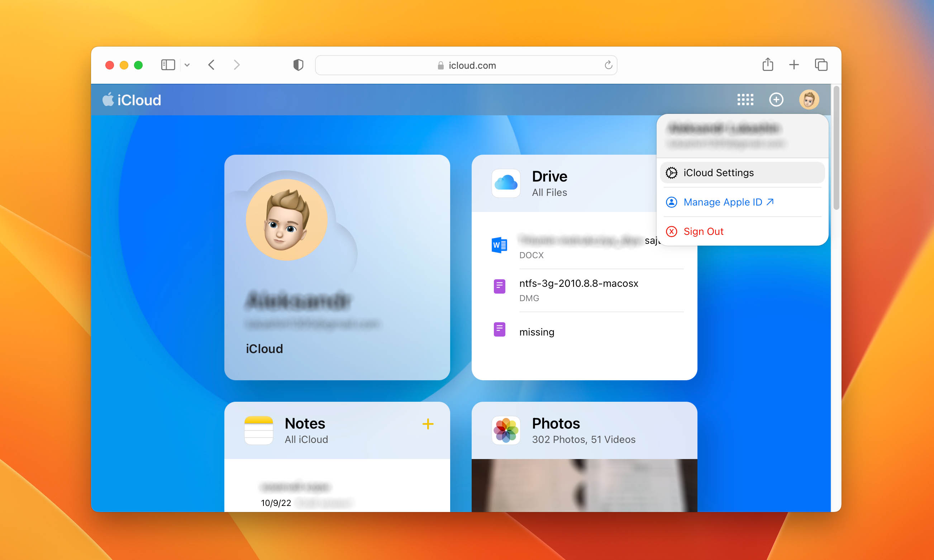Go back with Safari's back arrow
This screenshot has width=934, height=560.
pos(211,65)
